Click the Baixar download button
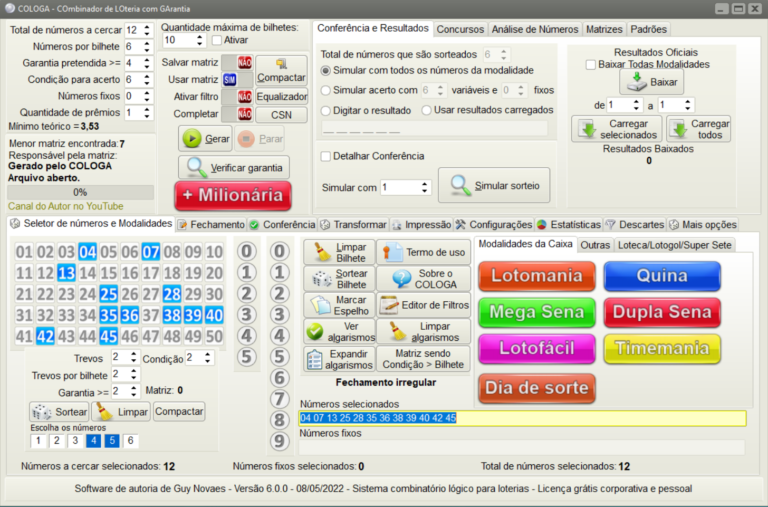This screenshot has width=768, height=507. point(651,82)
